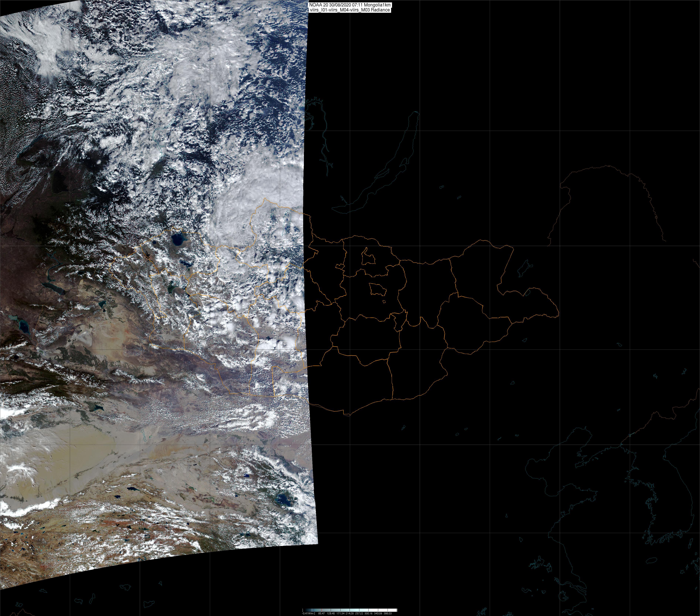
Task: Click the 300.16 tick on the colorbar
Action: [x=369, y=610]
